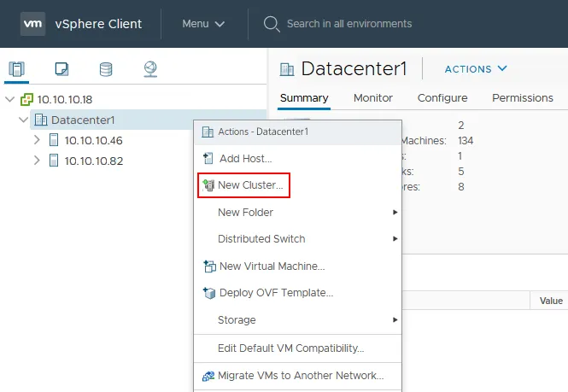Expand the 10.10.10.82 host node
This screenshot has height=392, width=568.
tap(37, 161)
